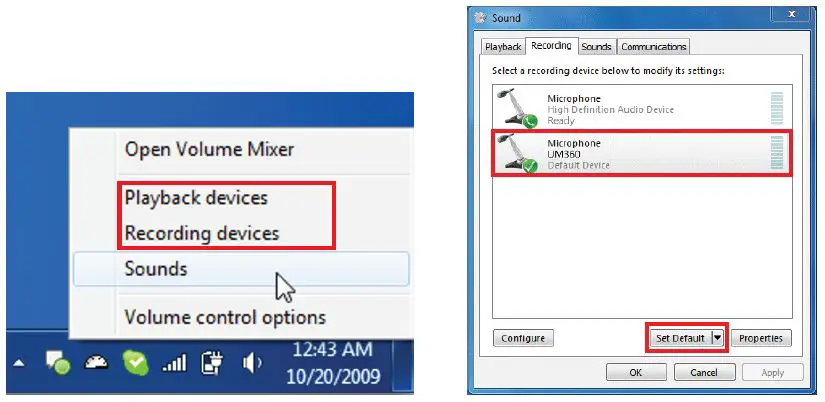Choose Recording devices from context menu
Viewport: 825px width, 402px height.
click(x=202, y=233)
